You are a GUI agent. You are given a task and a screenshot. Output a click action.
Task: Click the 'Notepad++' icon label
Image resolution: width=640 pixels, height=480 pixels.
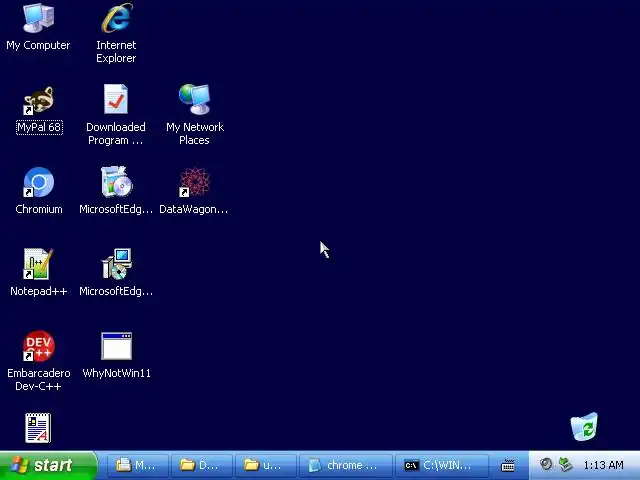click(39, 291)
